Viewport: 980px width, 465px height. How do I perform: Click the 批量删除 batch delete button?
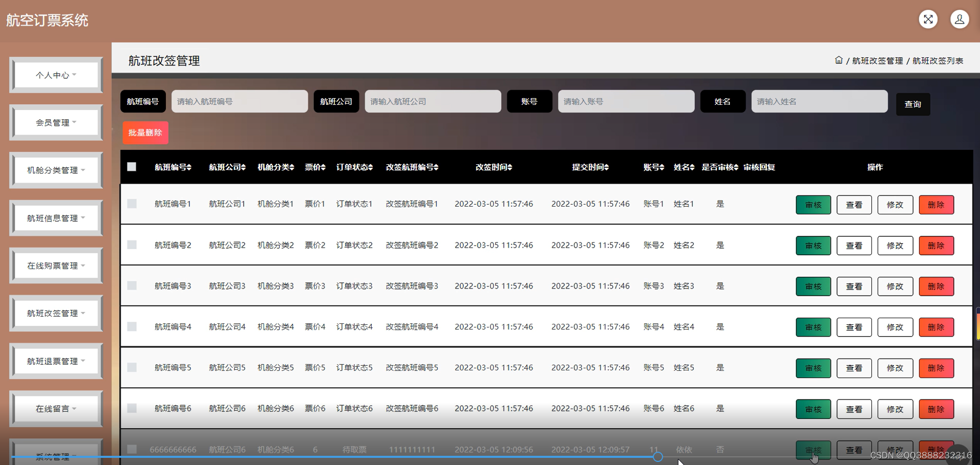point(145,132)
